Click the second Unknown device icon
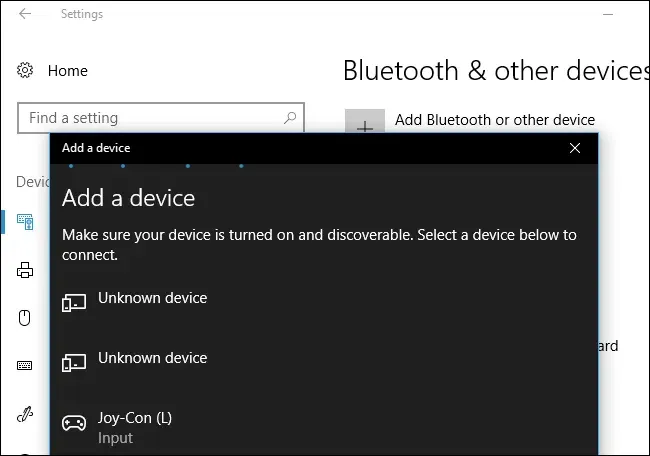 (x=74, y=363)
